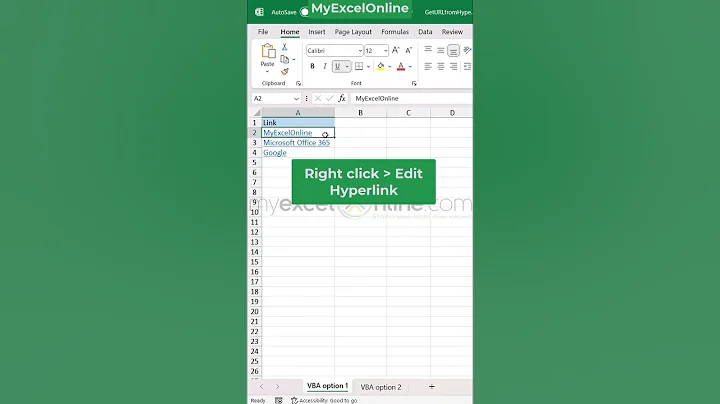Open the Review tab
This screenshot has width=720, height=404.
[x=452, y=32]
